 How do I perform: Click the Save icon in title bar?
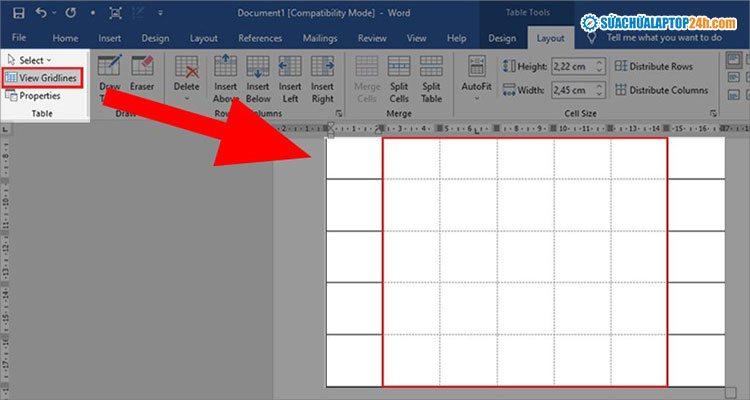coord(18,13)
